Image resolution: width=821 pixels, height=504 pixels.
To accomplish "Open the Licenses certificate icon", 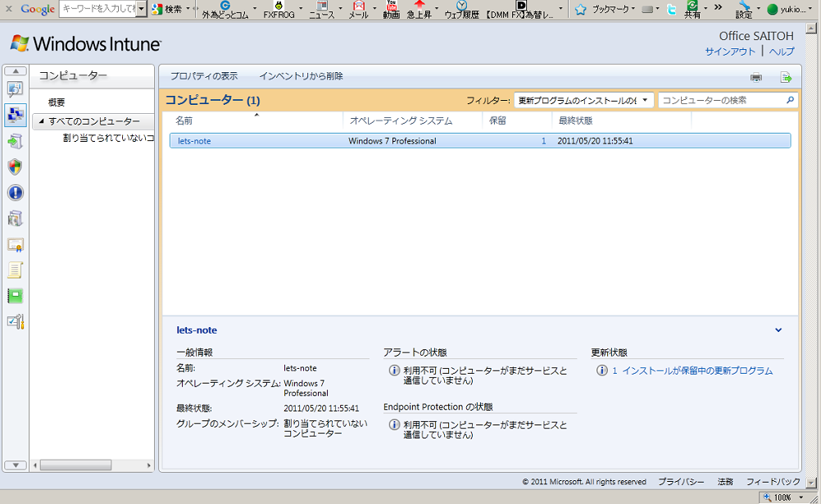I will (15, 244).
